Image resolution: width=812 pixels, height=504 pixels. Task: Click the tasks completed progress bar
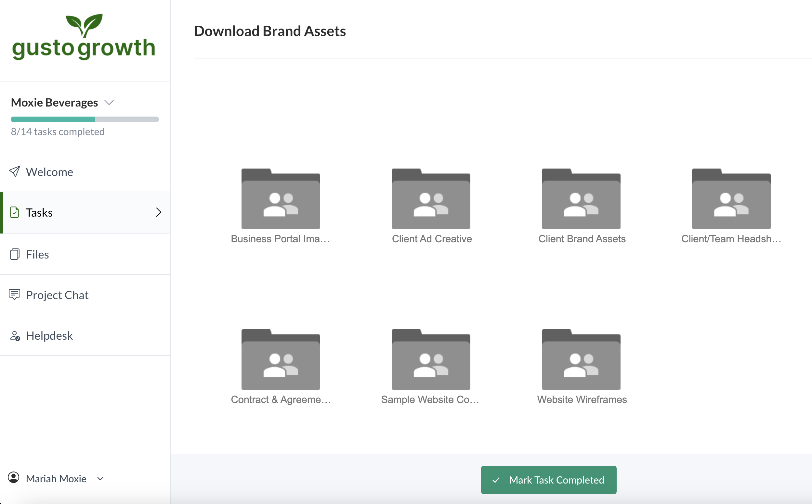pyautogui.click(x=85, y=119)
